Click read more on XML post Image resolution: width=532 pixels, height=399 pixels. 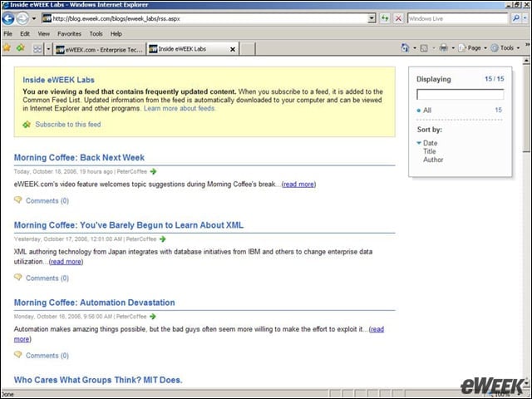pos(66,262)
